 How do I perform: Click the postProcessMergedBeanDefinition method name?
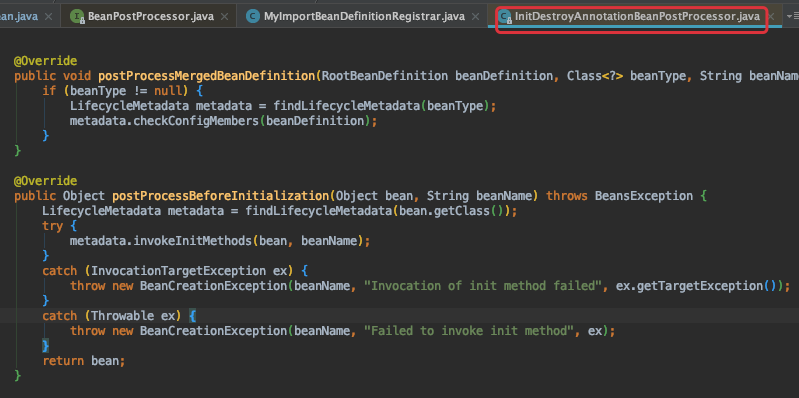[207, 76]
